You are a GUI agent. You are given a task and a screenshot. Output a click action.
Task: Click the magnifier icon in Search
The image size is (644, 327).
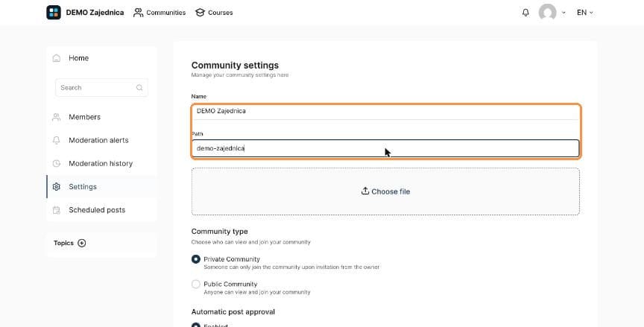coord(139,87)
